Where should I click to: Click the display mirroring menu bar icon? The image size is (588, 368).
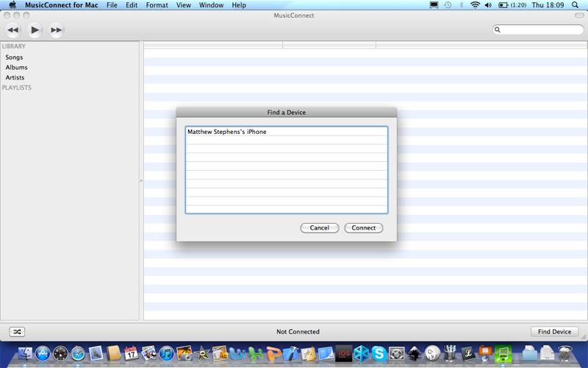click(x=434, y=5)
